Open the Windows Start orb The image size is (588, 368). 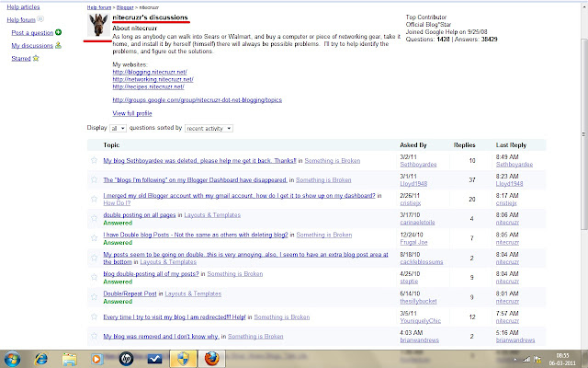pos(12,359)
